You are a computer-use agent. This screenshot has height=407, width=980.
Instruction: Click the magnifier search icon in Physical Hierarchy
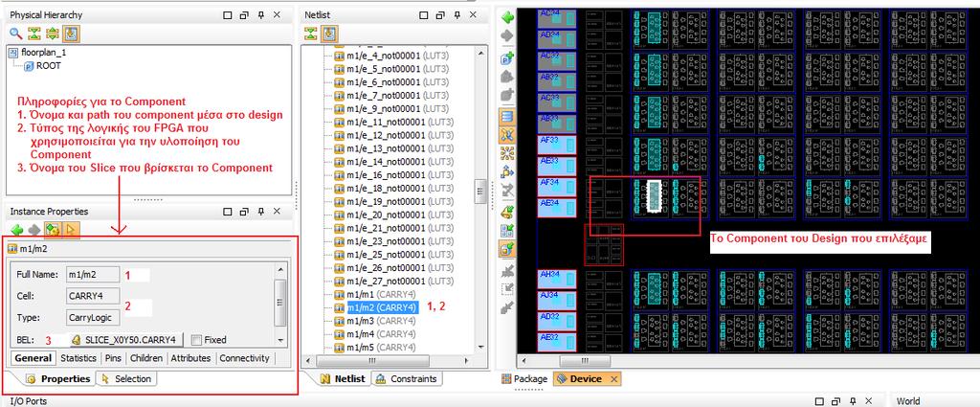15,34
